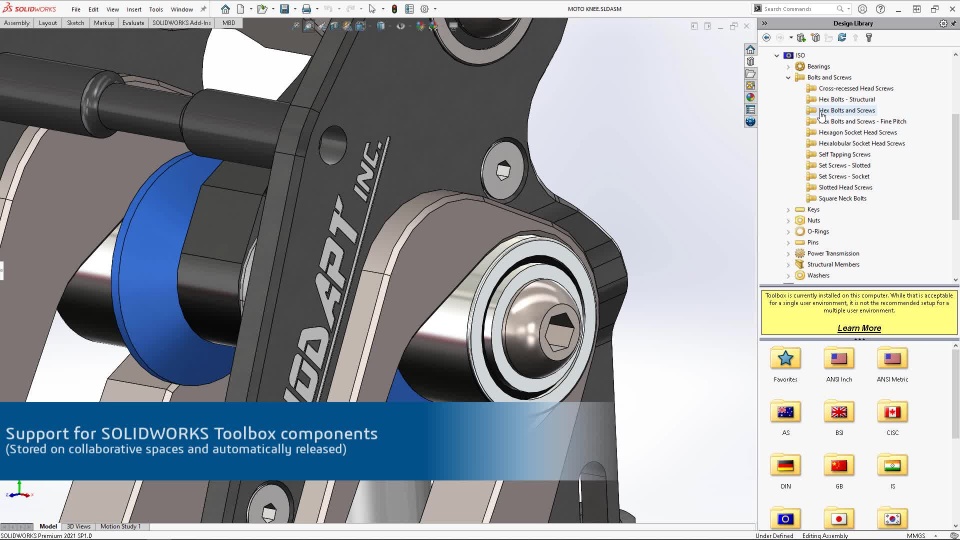Expand the Nuts folder
960x540 pixels.
pyautogui.click(x=789, y=221)
